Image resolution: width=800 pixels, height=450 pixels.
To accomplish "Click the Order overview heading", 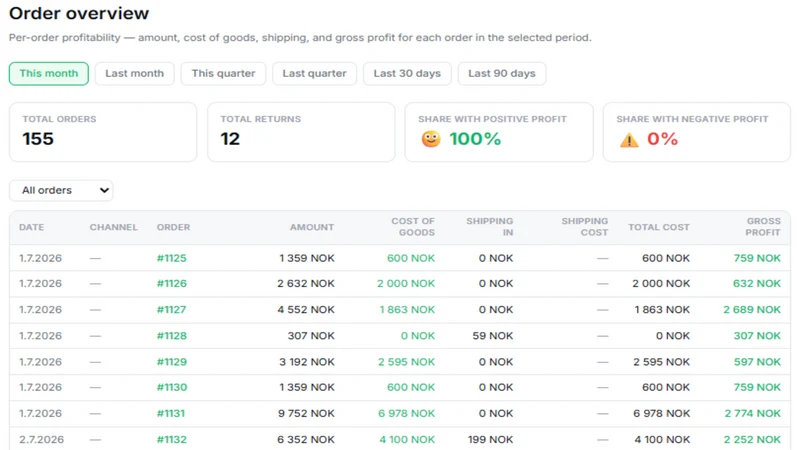I will (x=79, y=13).
